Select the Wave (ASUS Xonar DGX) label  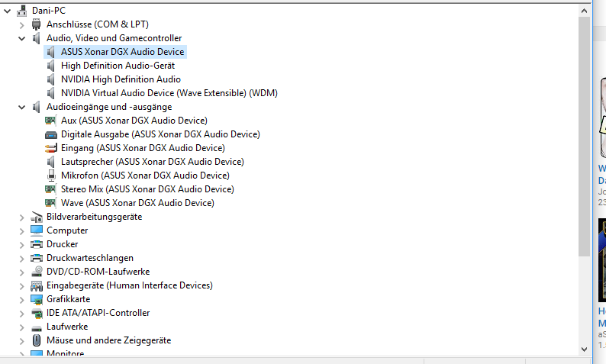[137, 203]
